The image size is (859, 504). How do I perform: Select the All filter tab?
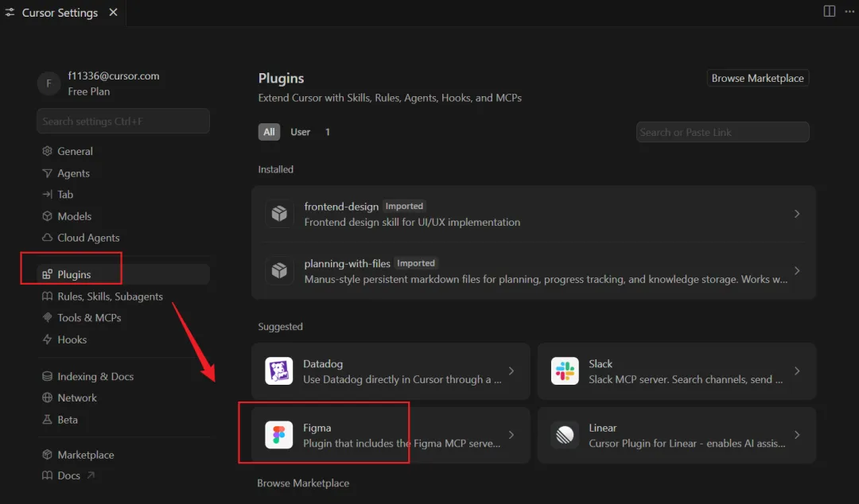click(269, 131)
